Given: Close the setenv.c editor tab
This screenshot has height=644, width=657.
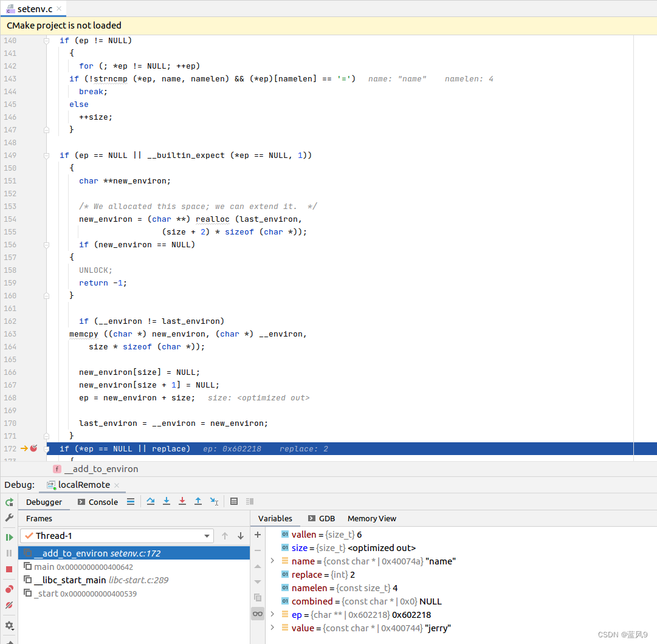Looking at the screenshot, I should point(59,9).
